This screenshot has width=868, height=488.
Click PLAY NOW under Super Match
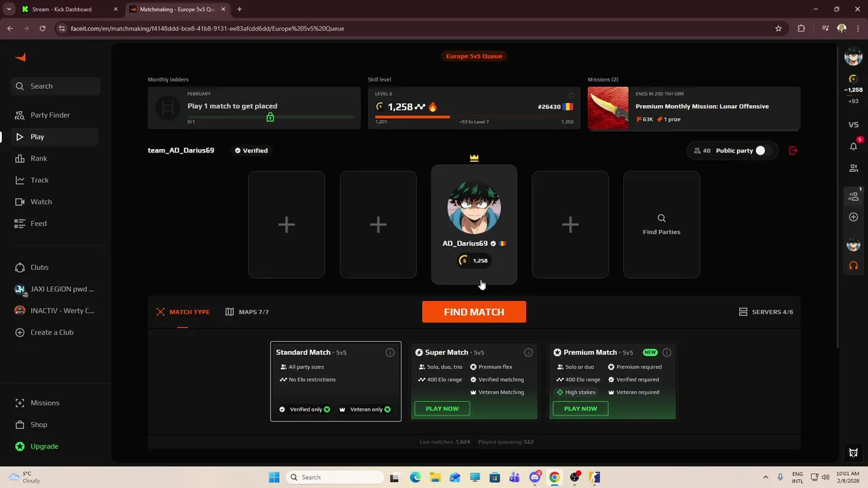point(442,409)
